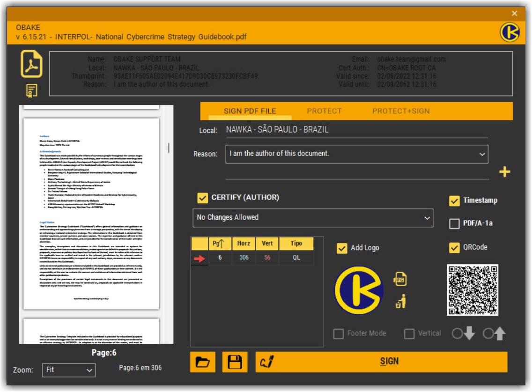Select Vert cell value 56

(267, 258)
